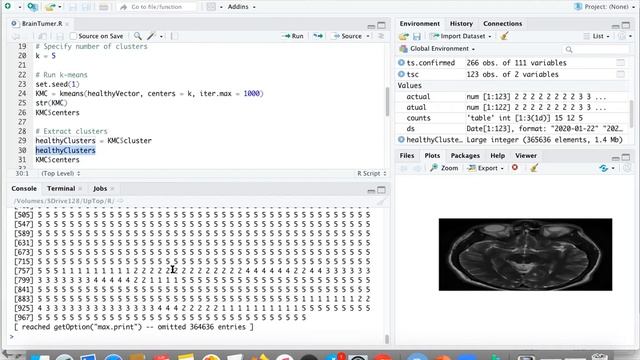
Task: Switch to the Terminal tab
Action: point(61,189)
